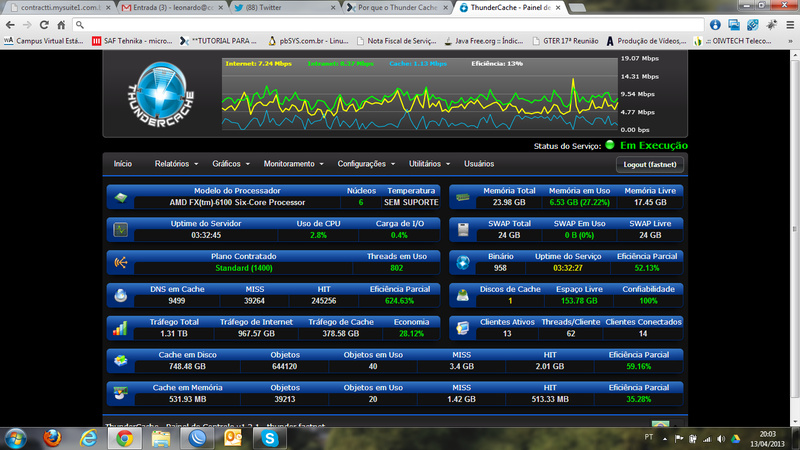Open the Nota Fiscal de Serviç... bookmark
This screenshot has width=800, height=450.
(x=396, y=41)
